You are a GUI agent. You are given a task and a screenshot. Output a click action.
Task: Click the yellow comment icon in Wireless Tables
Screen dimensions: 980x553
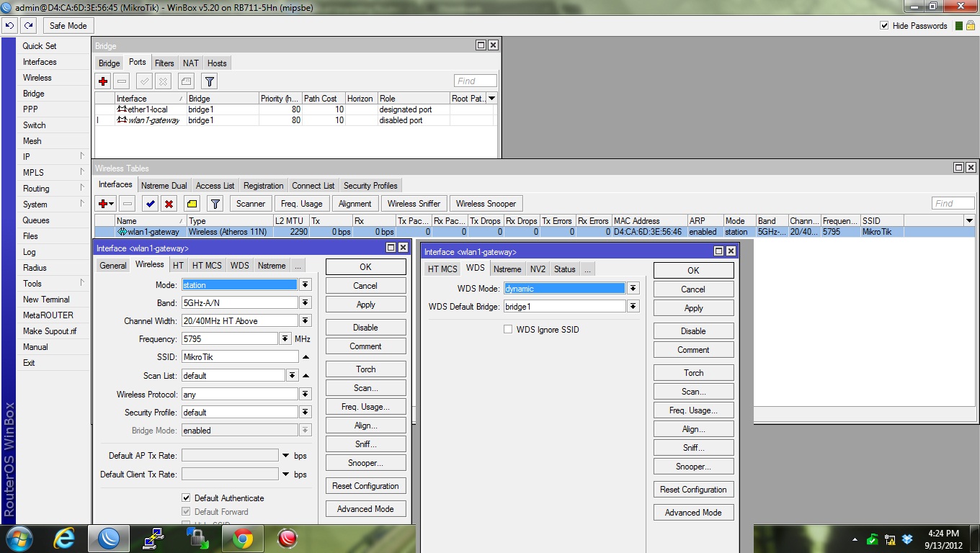point(192,204)
